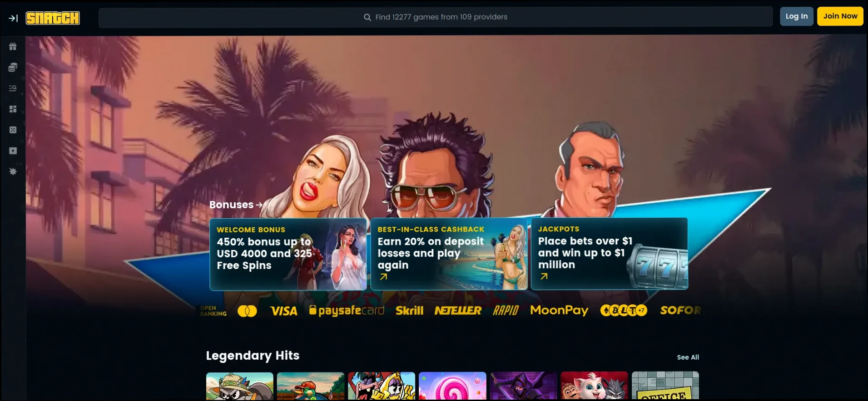Open the gift box icon in the sidebar
This screenshot has width=868, height=401.
(13, 46)
